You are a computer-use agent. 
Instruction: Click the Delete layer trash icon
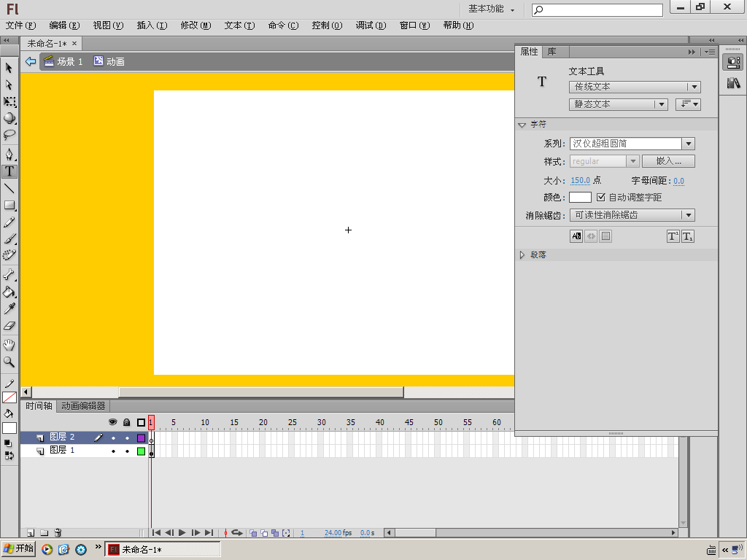click(x=58, y=533)
